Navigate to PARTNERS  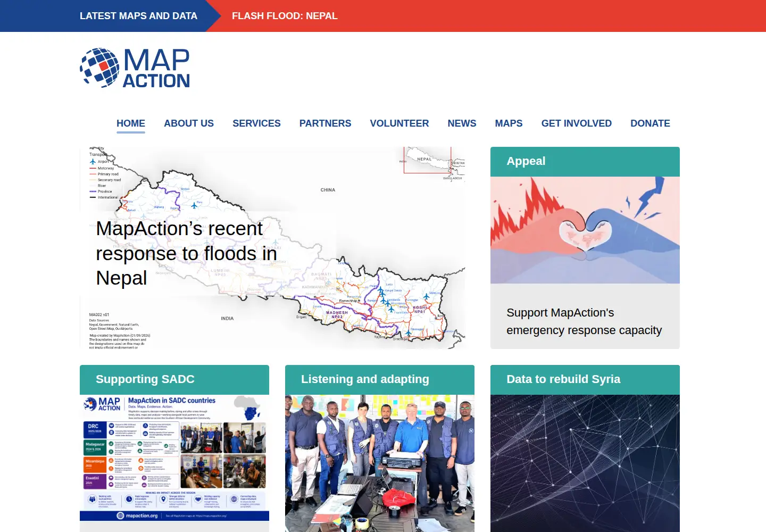pyautogui.click(x=325, y=123)
